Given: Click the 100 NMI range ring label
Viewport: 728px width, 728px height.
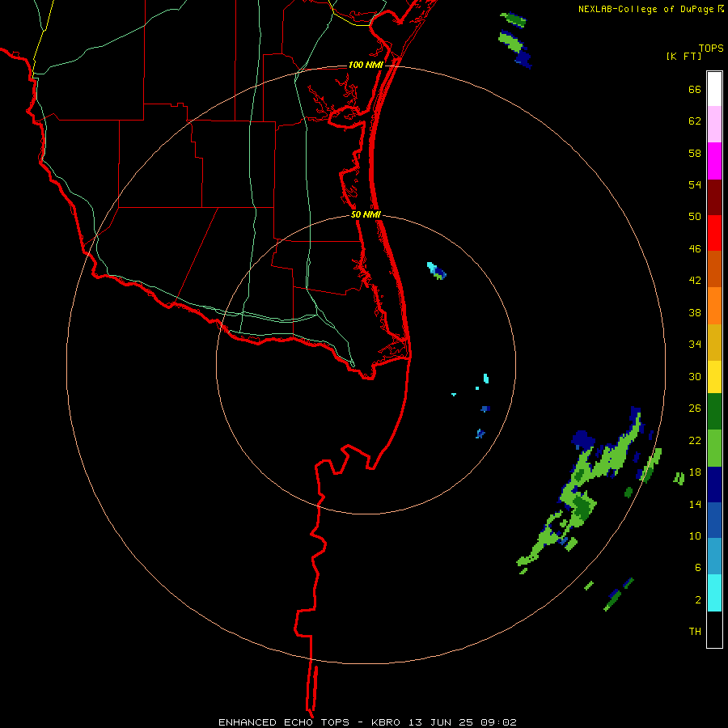Looking at the screenshot, I should coord(366,65).
